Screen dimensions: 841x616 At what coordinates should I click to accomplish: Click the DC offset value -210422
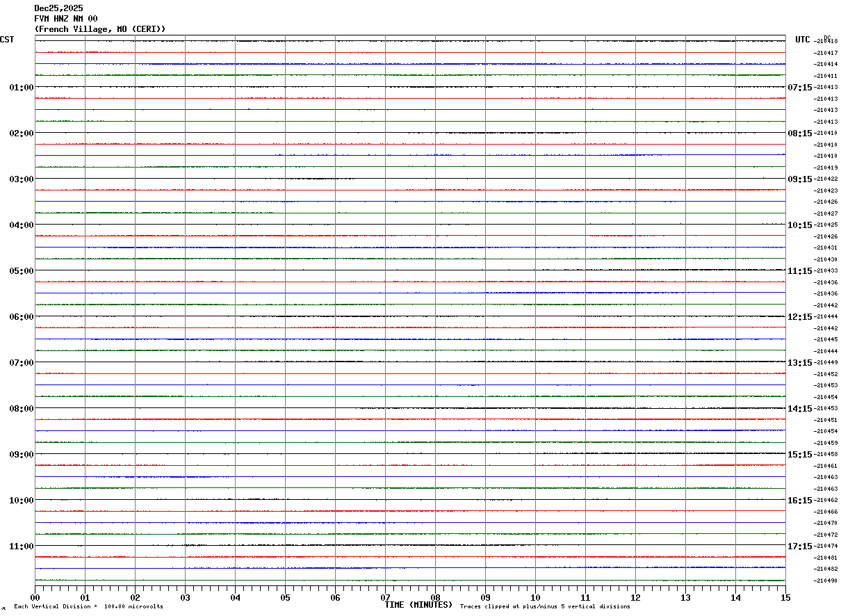tap(826, 179)
